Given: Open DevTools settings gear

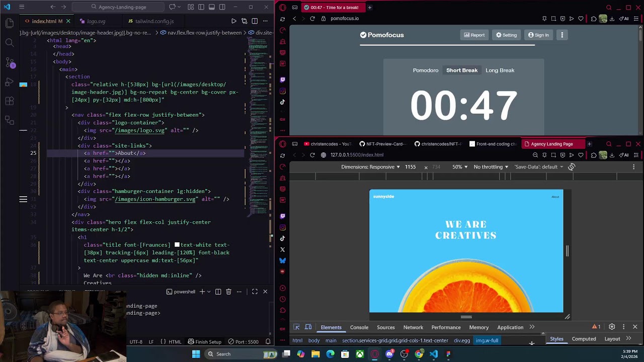Looking at the screenshot, I should click(612, 327).
